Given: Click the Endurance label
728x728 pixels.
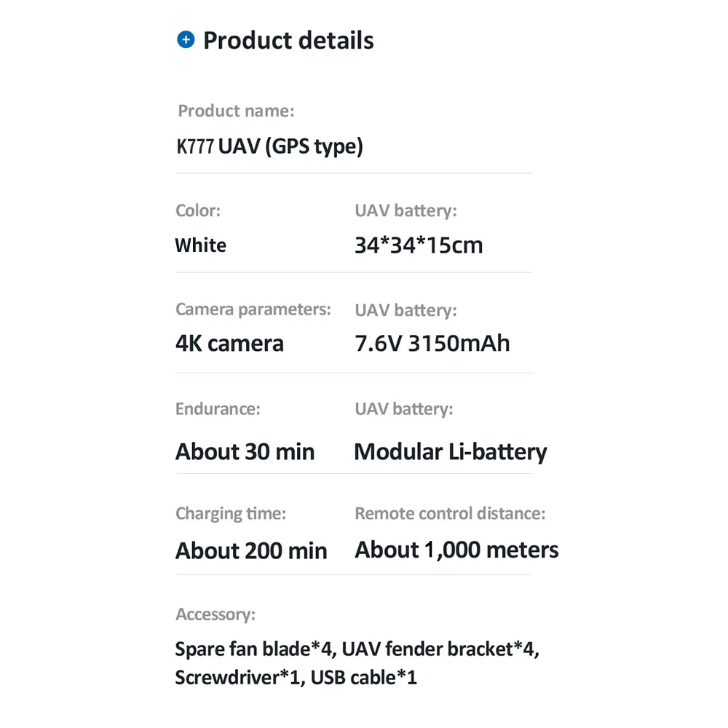Looking at the screenshot, I should click(x=218, y=409).
